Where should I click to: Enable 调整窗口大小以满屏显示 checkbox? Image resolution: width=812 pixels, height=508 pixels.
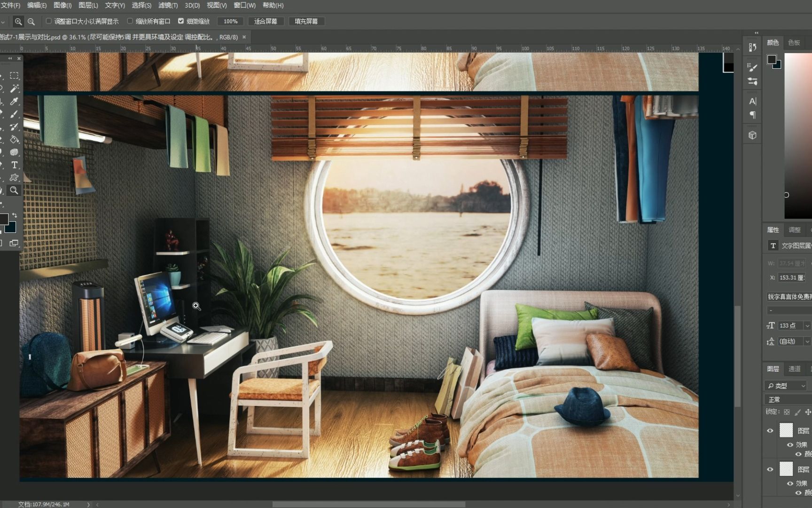[48, 21]
